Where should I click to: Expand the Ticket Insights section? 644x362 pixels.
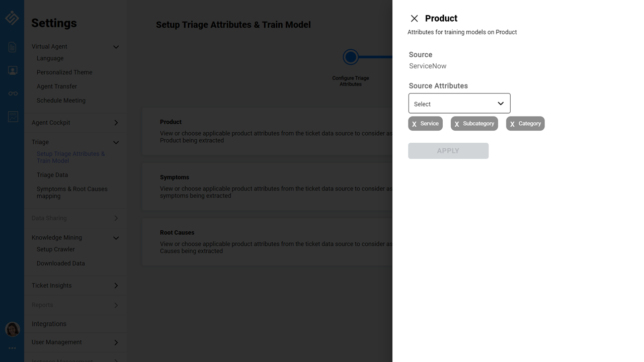[116, 286]
